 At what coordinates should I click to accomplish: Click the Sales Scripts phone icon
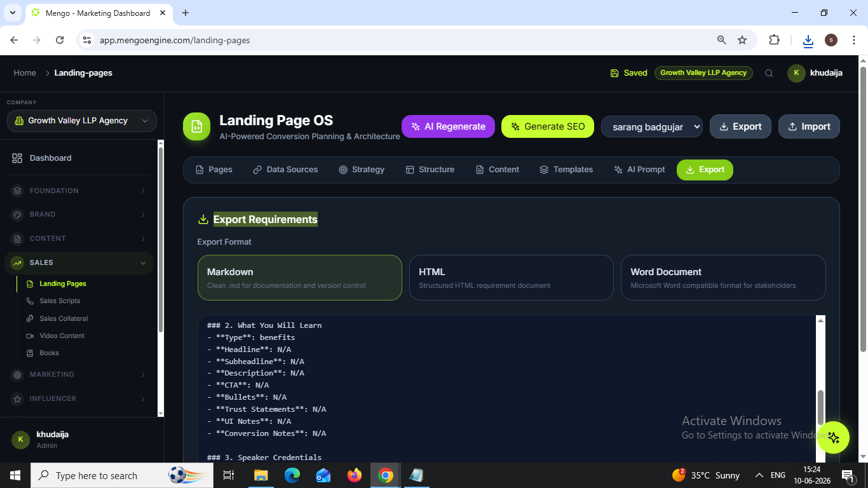click(30, 301)
